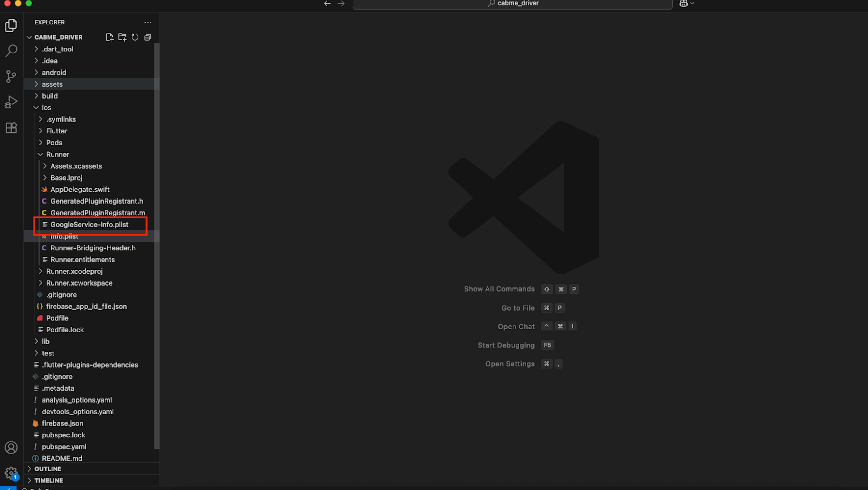Image resolution: width=868 pixels, height=490 pixels.
Task: Open the Explorer more actions ellipsis
Action: coord(148,22)
